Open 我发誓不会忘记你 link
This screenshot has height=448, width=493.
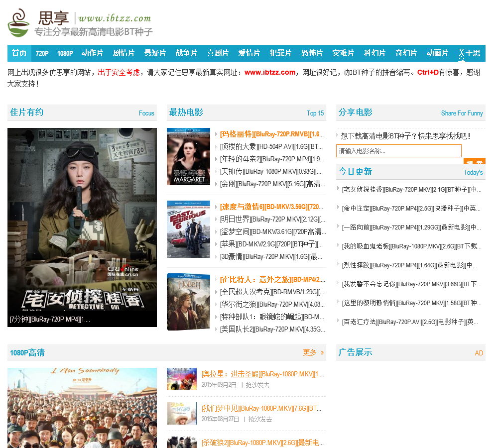pos(411,284)
